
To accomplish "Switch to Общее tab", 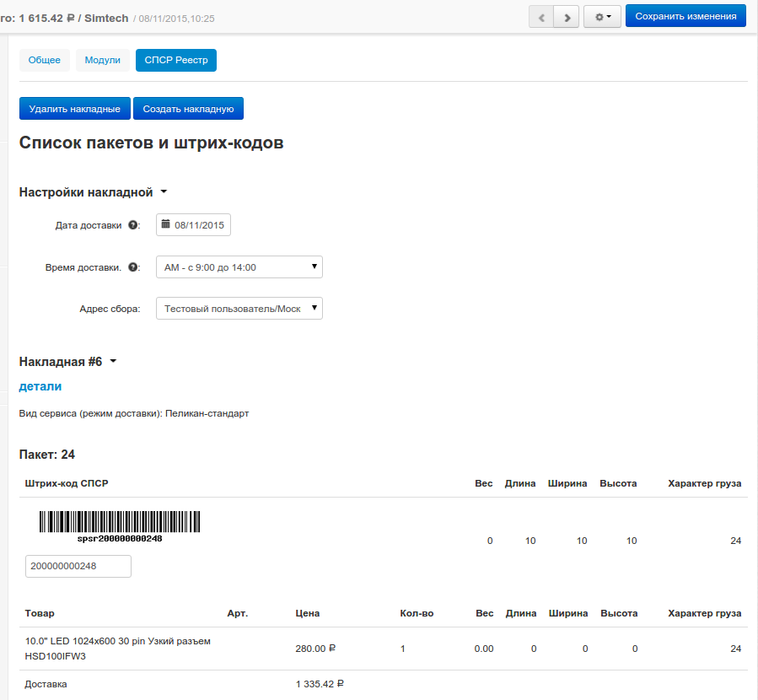I will point(45,61).
